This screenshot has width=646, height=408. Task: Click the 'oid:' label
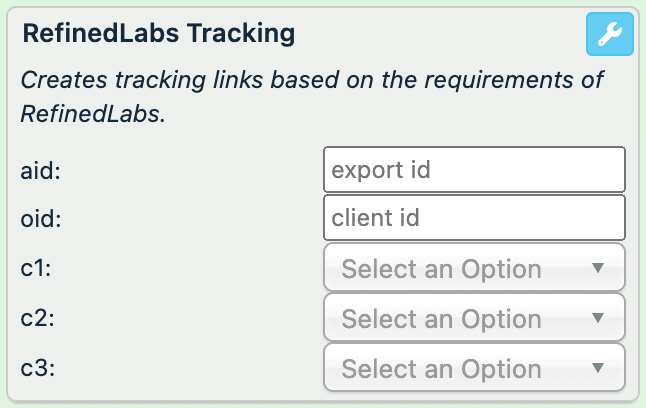(x=41, y=219)
